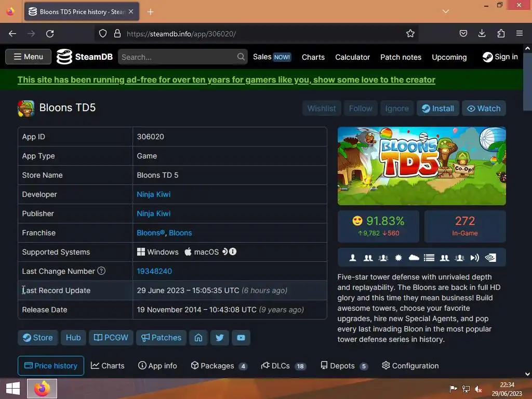Open the homepage house icon button

[198, 338]
